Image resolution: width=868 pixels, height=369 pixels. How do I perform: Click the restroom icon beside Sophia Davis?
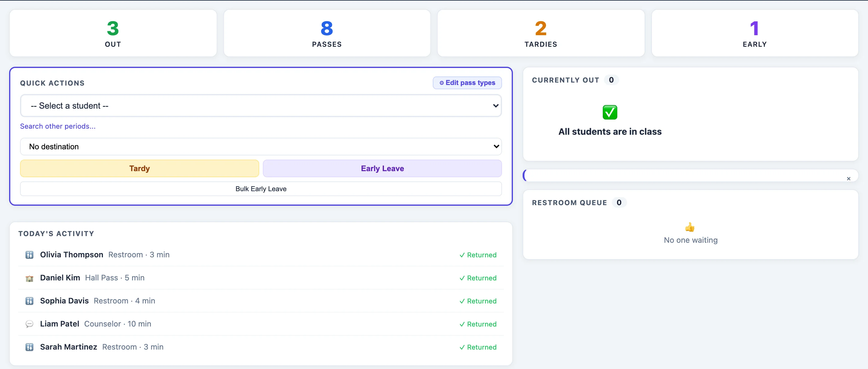[x=29, y=301]
